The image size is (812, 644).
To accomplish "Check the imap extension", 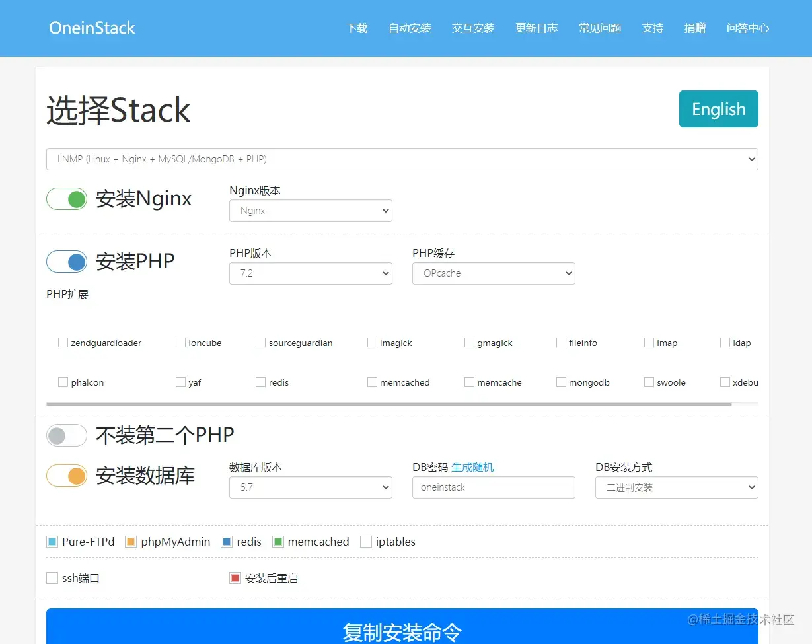I will tap(649, 343).
